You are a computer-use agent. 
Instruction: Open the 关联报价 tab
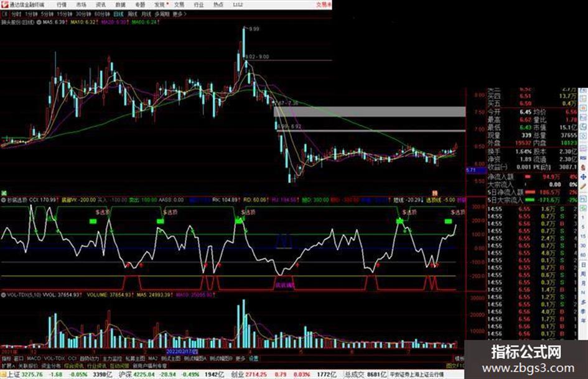pos(28,365)
